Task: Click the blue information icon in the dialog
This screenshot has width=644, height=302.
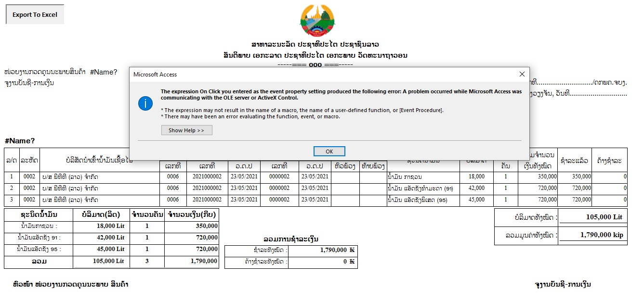Action: coord(145,103)
